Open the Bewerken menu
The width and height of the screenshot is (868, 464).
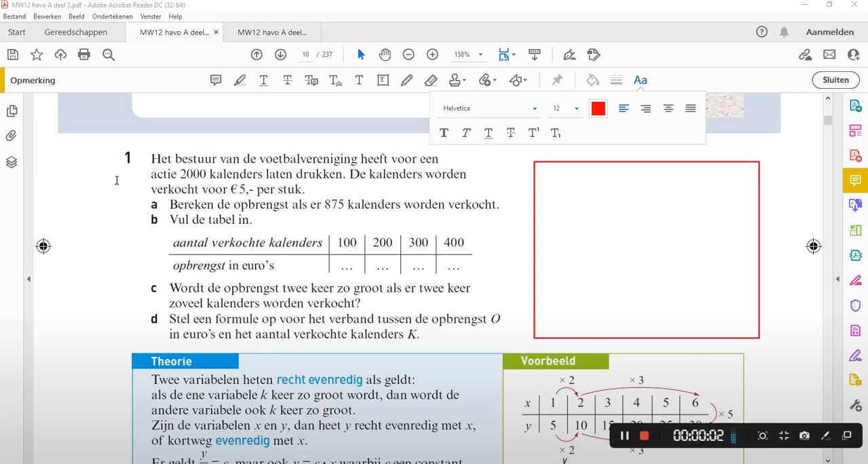click(x=47, y=16)
